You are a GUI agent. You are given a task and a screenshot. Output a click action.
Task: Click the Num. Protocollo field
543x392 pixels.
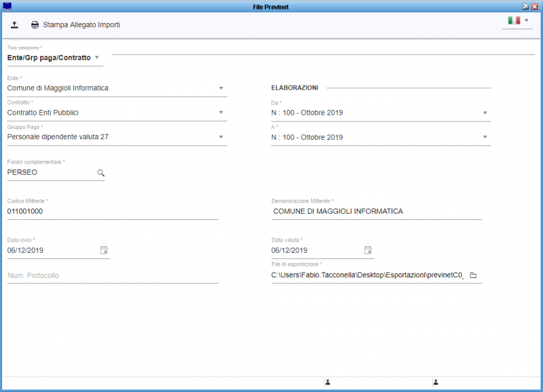pos(113,276)
